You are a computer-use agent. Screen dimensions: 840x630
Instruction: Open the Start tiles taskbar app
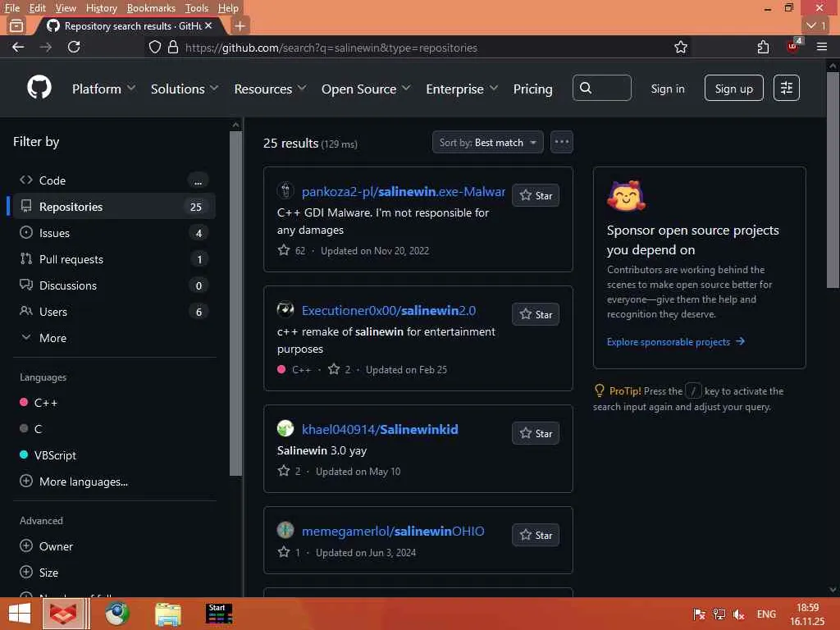218,614
